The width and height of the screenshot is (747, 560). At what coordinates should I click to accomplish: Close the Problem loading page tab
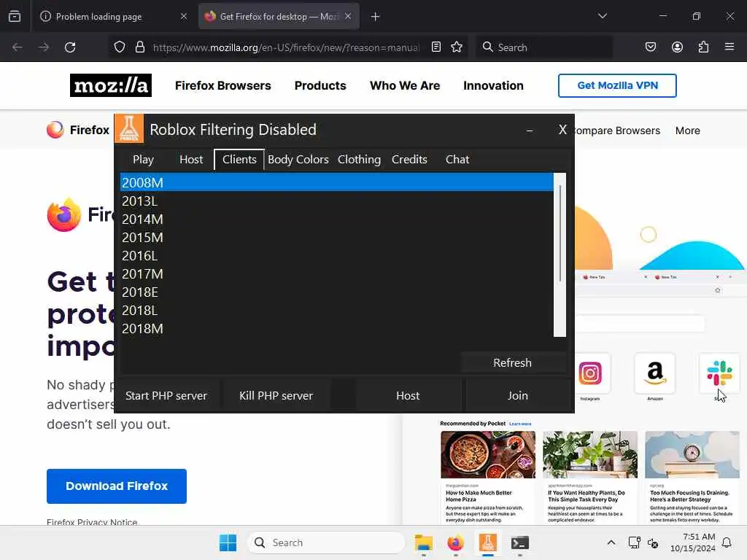(183, 16)
